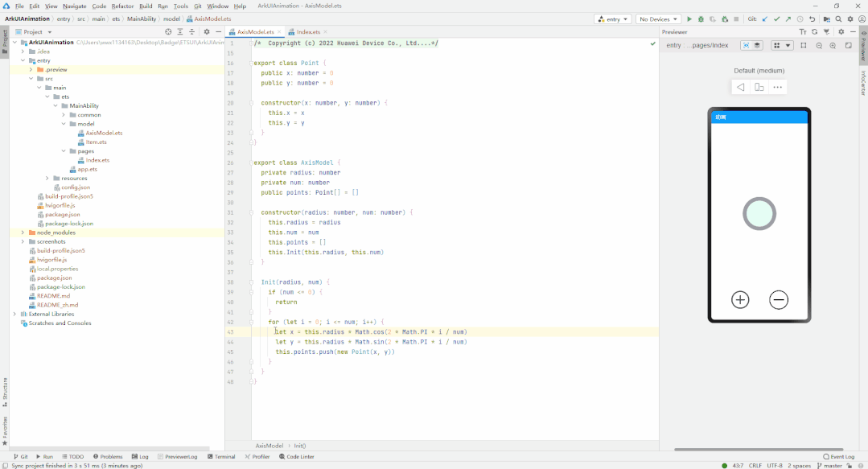This screenshot has width=868, height=469.
Task: Open IDE settings gear in main toolbar
Action: (x=850, y=19)
